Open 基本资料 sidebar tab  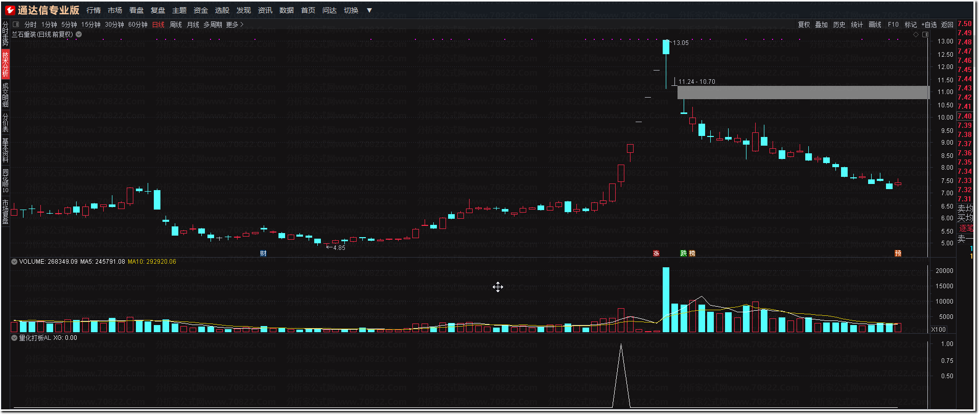5,150
